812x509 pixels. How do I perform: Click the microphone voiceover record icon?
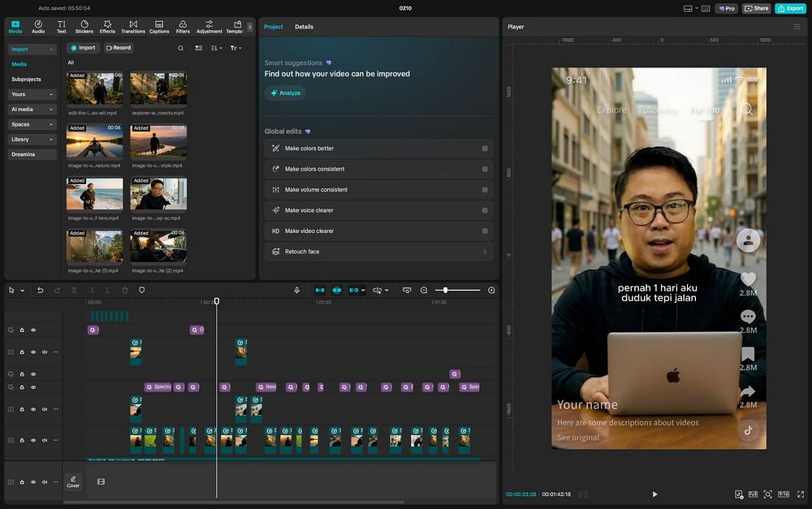click(x=297, y=290)
